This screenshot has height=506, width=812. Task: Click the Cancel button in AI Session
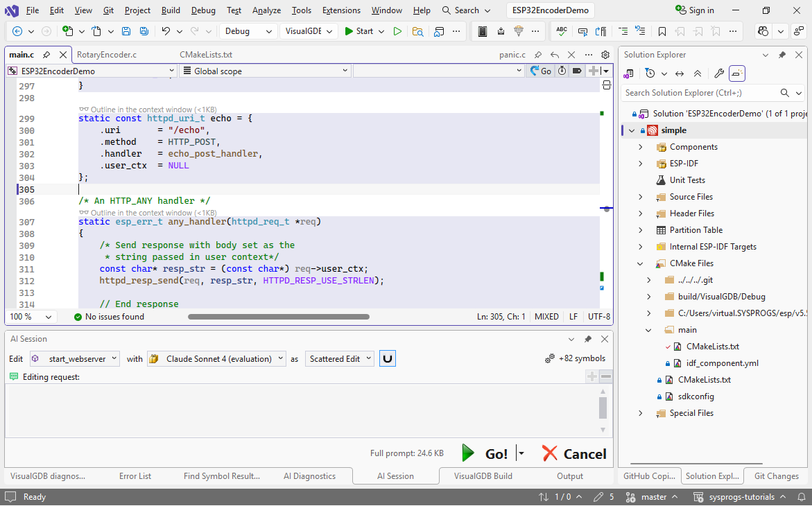tap(574, 453)
